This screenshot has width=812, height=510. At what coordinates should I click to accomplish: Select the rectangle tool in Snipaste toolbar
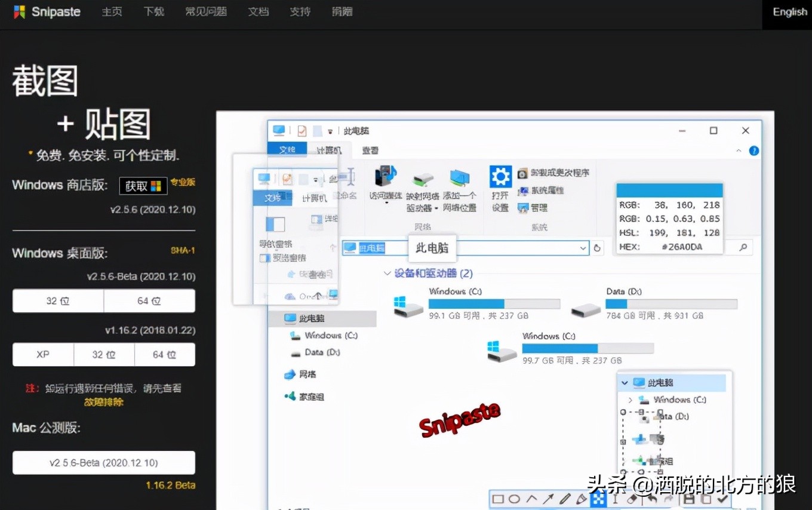498,499
